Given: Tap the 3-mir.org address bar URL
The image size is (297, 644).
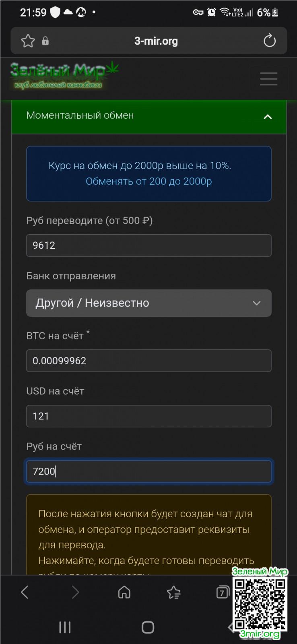Looking at the screenshot, I should (x=156, y=41).
